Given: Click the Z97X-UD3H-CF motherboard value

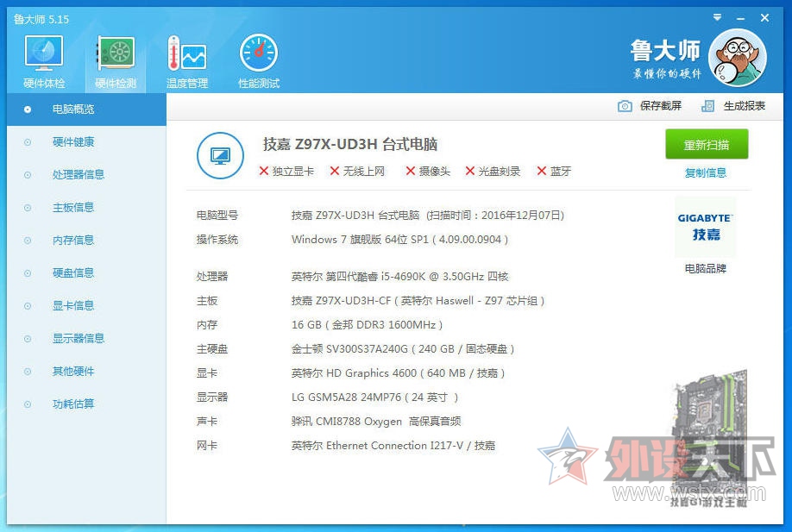Looking at the screenshot, I should pos(418,301).
